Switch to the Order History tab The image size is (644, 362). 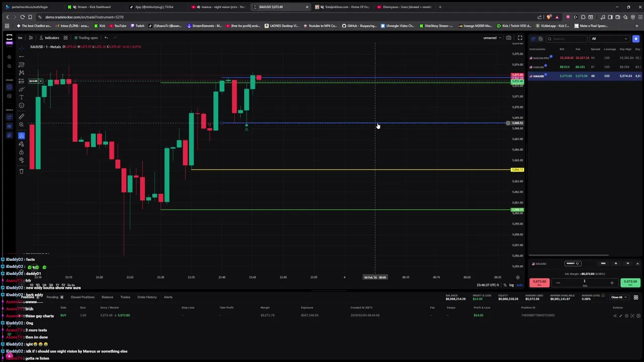point(147,297)
